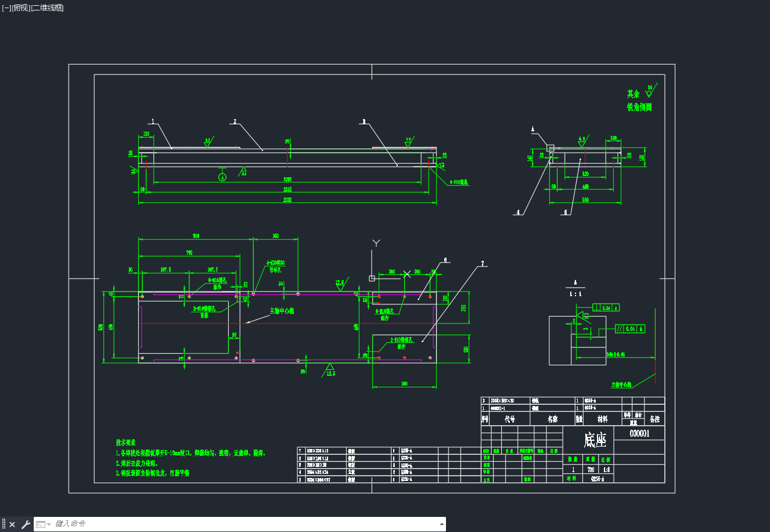Open the [-] viewport controls menu
The image size is (770, 532).
tap(6, 8)
